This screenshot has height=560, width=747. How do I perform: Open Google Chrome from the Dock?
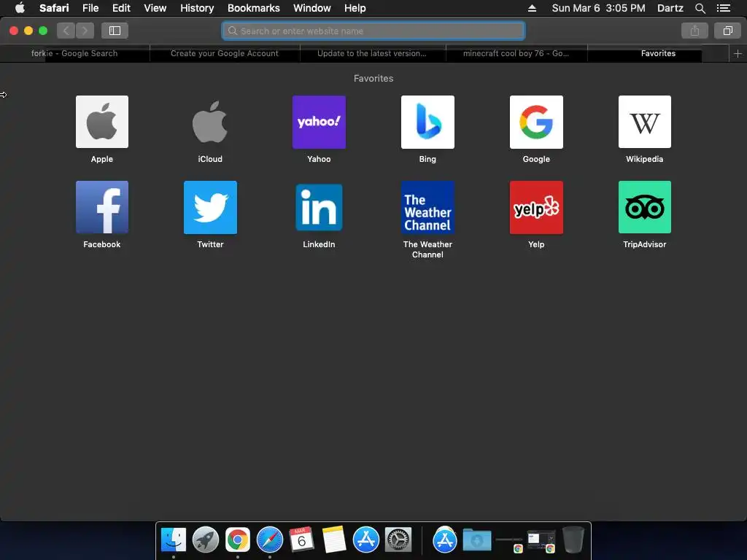coord(238,540)
